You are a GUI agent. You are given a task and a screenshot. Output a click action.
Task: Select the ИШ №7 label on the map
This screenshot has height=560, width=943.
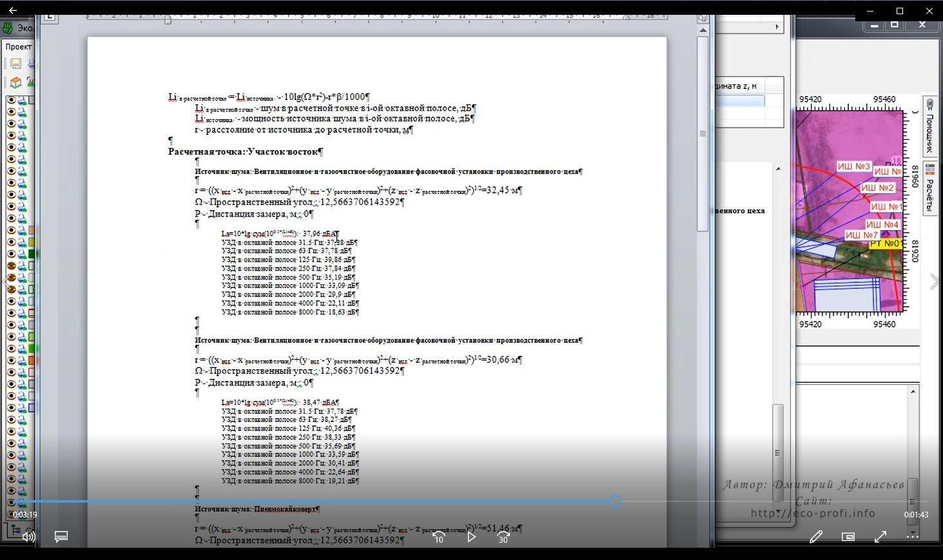(861, 235)
